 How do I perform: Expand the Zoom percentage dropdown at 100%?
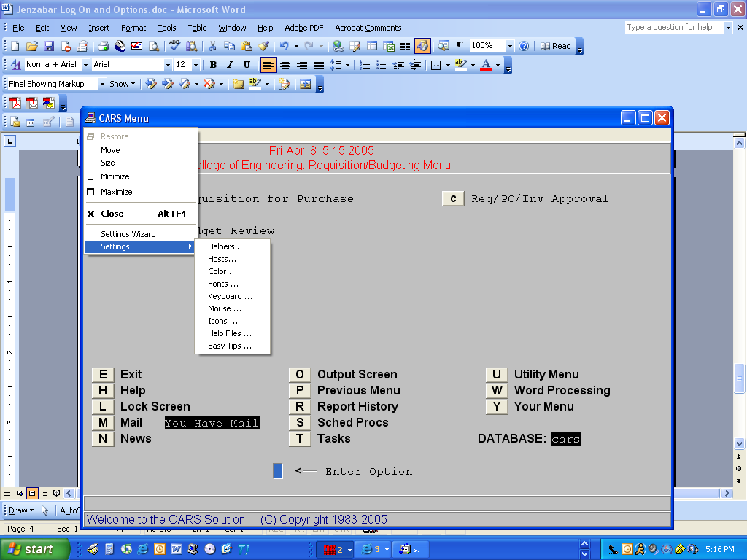511,46
